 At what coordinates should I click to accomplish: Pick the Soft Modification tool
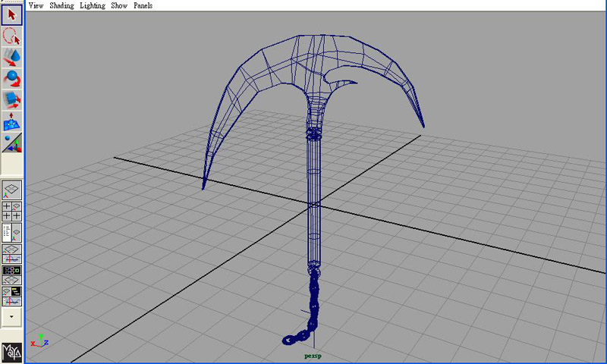point(11,121)
